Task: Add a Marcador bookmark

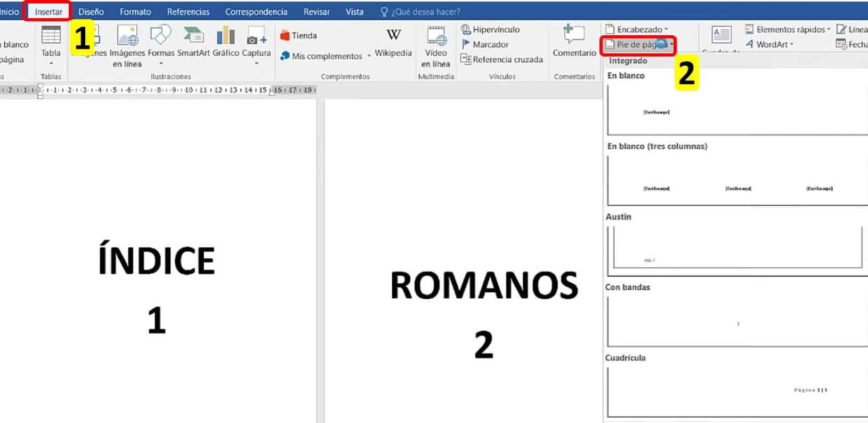Action: tap(485, 44)
